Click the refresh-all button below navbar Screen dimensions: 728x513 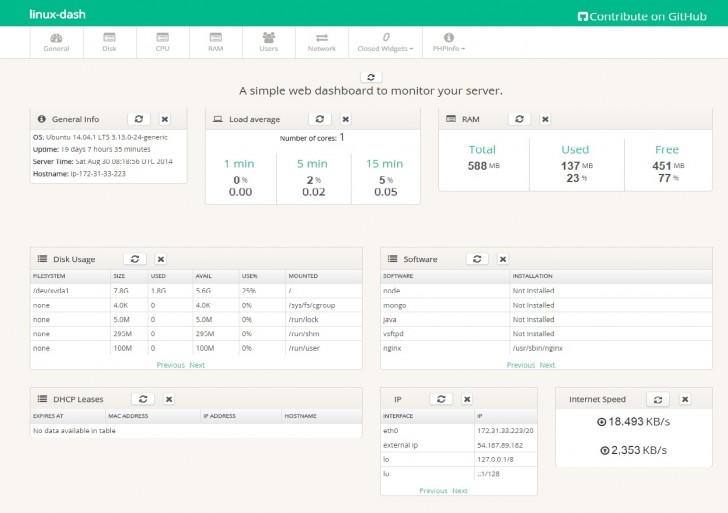click(x=370, y=77)
